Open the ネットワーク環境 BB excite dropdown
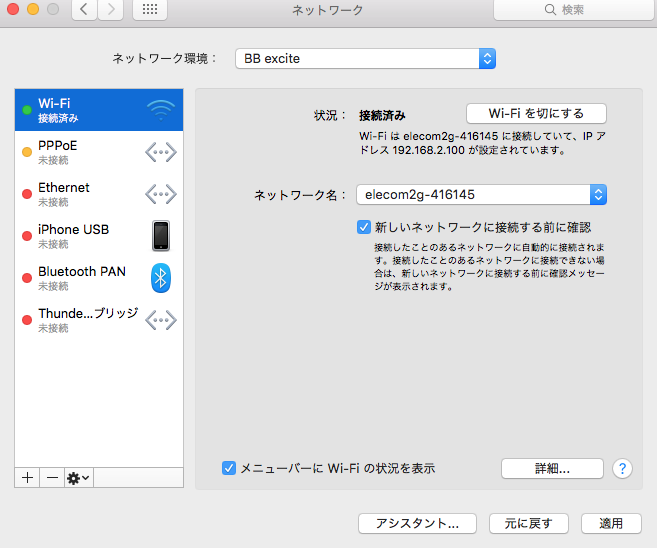657x548 pixels. point(365,59)
